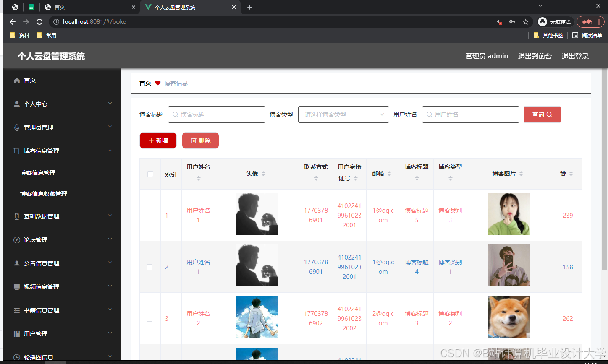Click the browser 更新 update button
Viewport: 608px width, 364px height.
[590, 22]
